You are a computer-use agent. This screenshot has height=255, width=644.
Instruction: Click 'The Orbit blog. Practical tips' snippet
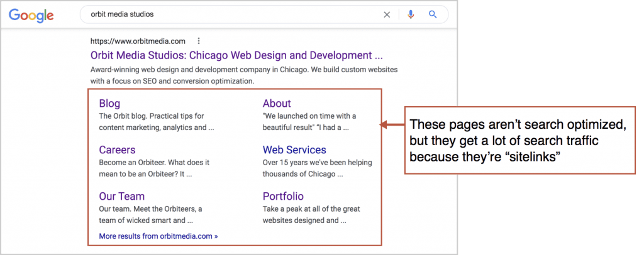pos(157,122)
